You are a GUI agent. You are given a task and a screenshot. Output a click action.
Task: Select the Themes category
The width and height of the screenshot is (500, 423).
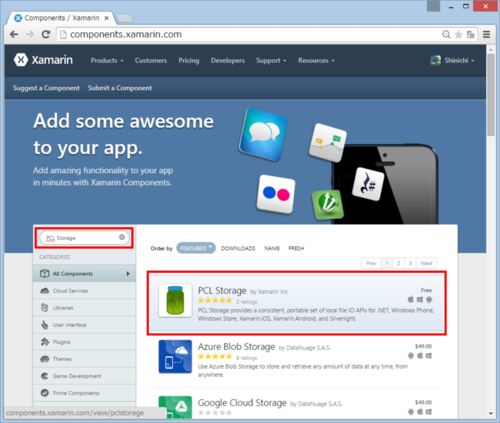coord(84,359)
